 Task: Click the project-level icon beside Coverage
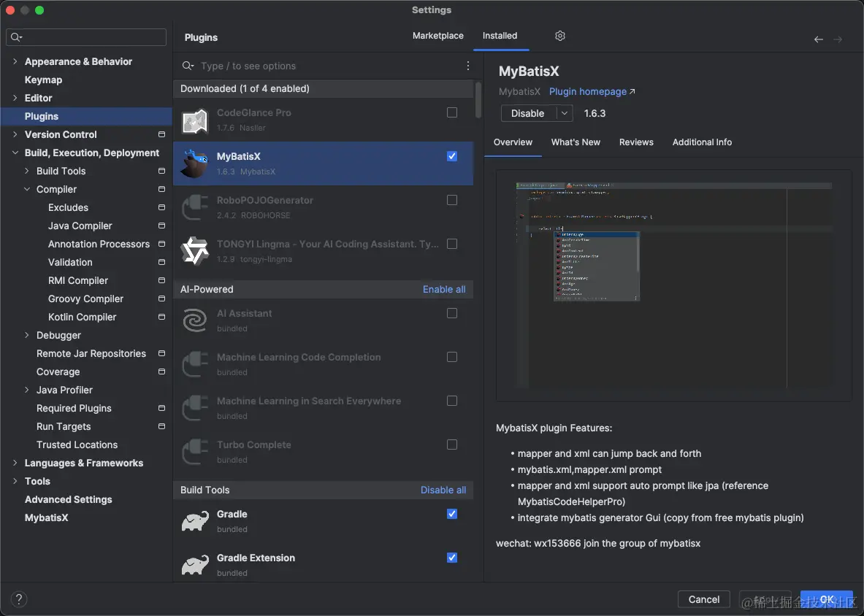click(161, 371)
